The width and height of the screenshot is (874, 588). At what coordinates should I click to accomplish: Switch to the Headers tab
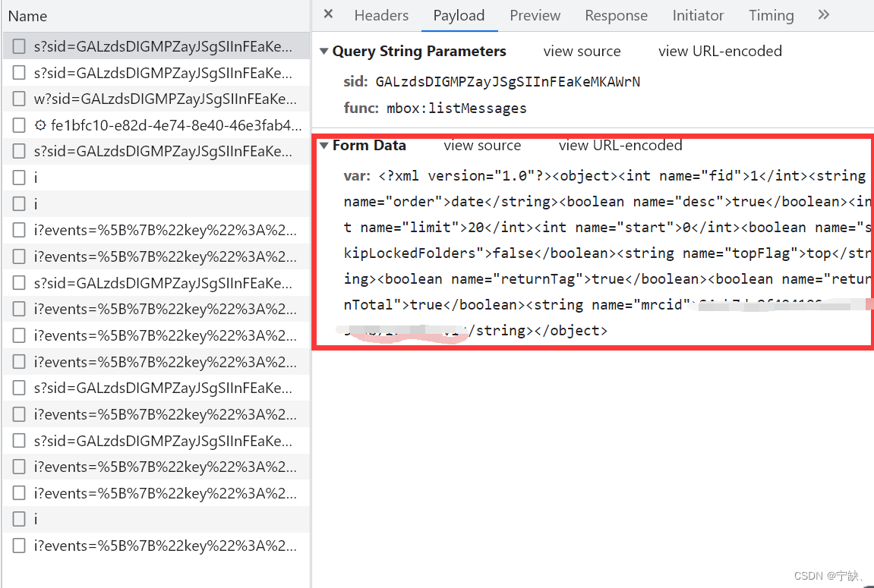381,15
